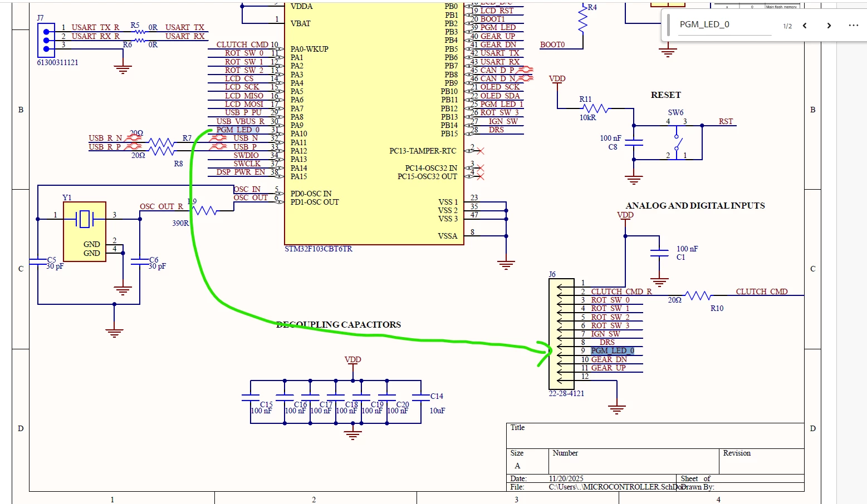Click the 11/20/2025 date in title block
867x504 pixels.
[566, 479]
